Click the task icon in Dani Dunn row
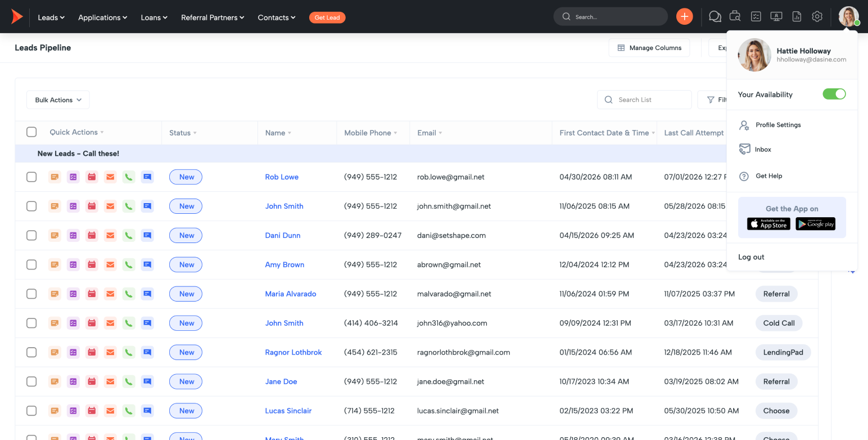This screenshot has height=440, width=868. pyautogui.click(x=73, y=235)
